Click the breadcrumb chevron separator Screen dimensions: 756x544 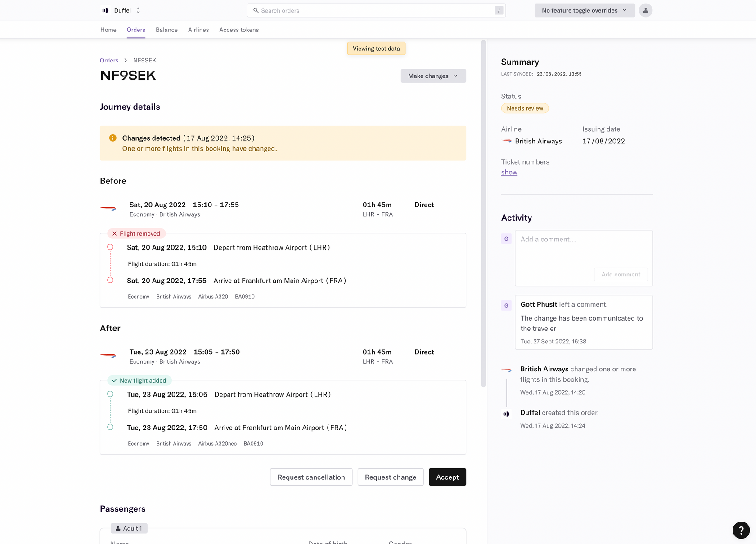[126, 60]
